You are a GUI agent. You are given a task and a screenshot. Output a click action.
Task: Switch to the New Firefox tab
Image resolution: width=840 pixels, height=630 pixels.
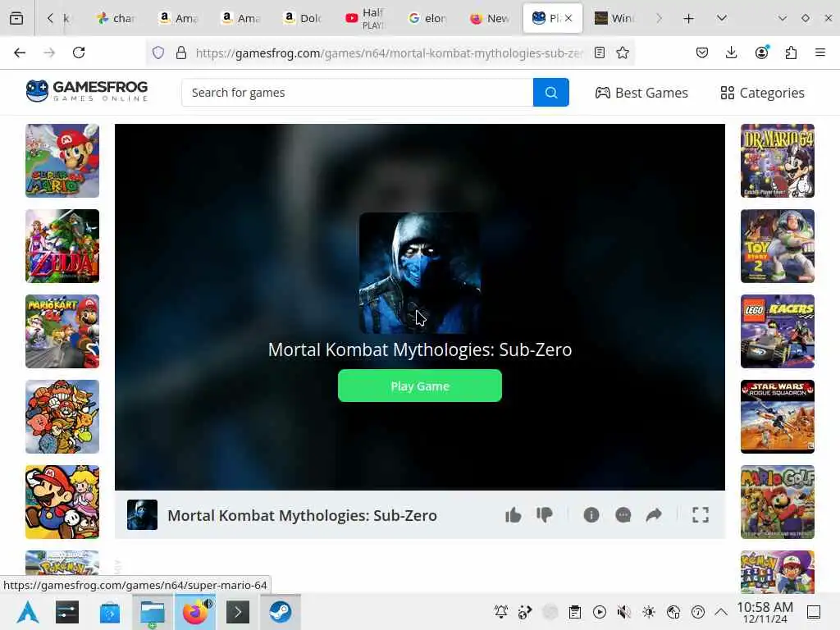point(489,18)
